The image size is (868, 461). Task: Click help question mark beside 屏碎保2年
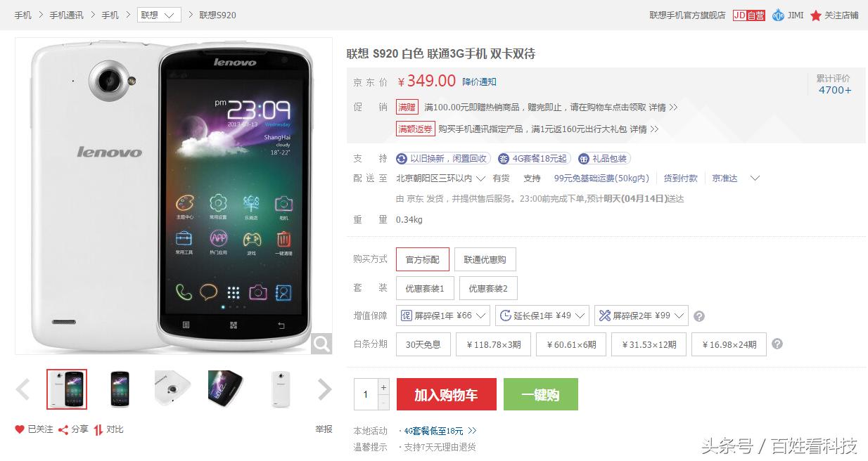[x=699, y=316]
